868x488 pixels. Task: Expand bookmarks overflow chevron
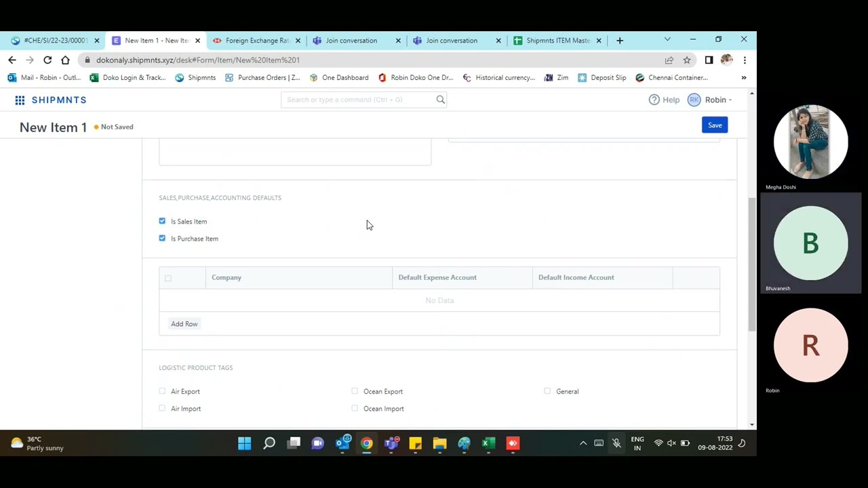point(744,78)
